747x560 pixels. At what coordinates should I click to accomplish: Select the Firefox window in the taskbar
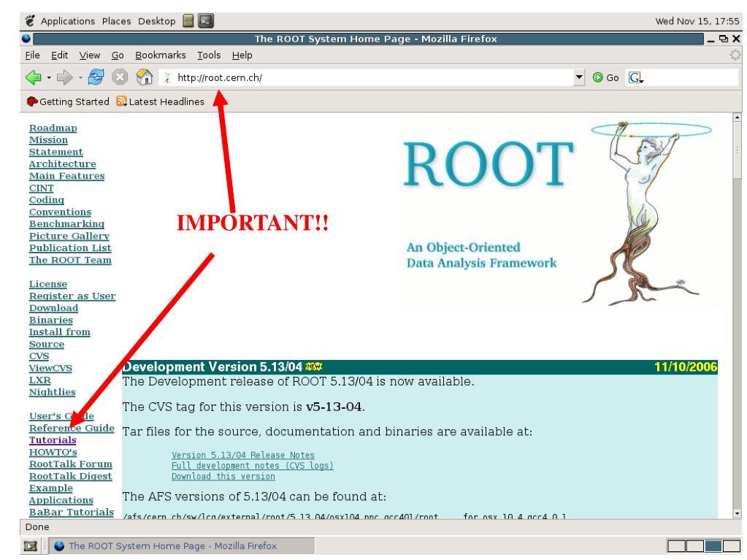click(182, 545)
